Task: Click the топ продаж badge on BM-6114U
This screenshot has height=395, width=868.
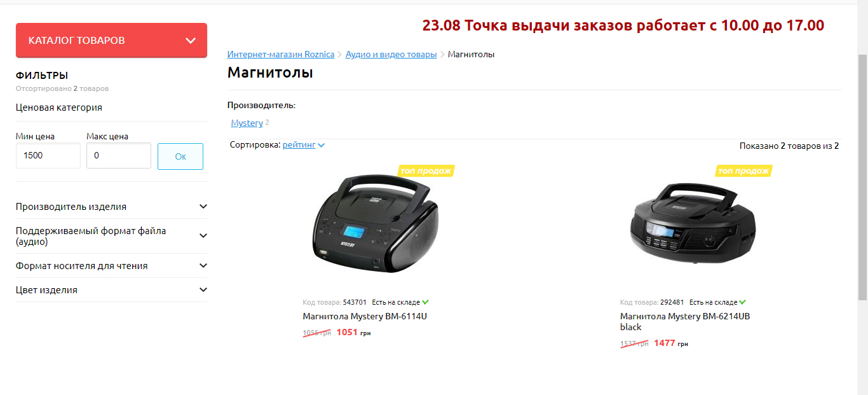Action: point(426,170)
